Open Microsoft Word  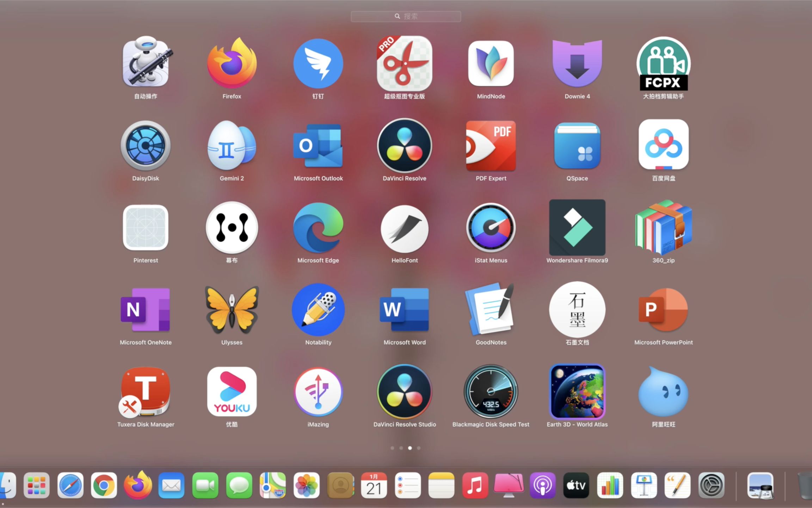(405, 310)
